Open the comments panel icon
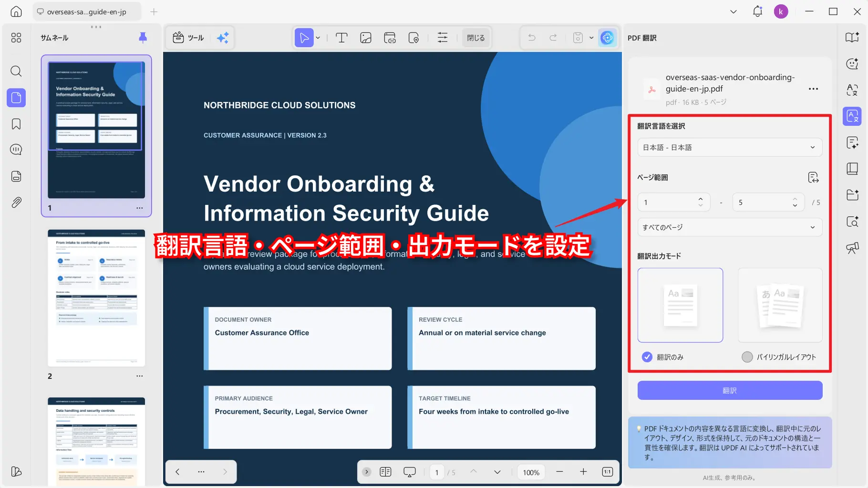Image resolution: width=868 pixels, height=488 pixels. pyautogui.click(x=16, y=150)
